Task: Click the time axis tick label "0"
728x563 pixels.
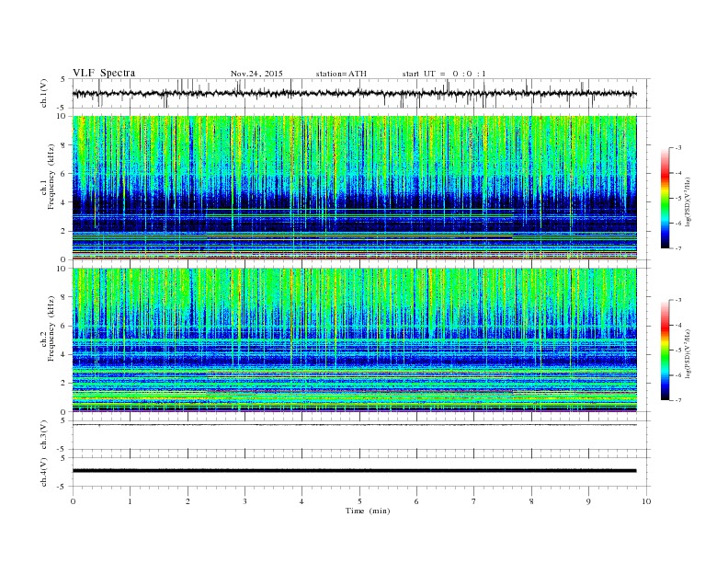Action: [x=73, y=501]
